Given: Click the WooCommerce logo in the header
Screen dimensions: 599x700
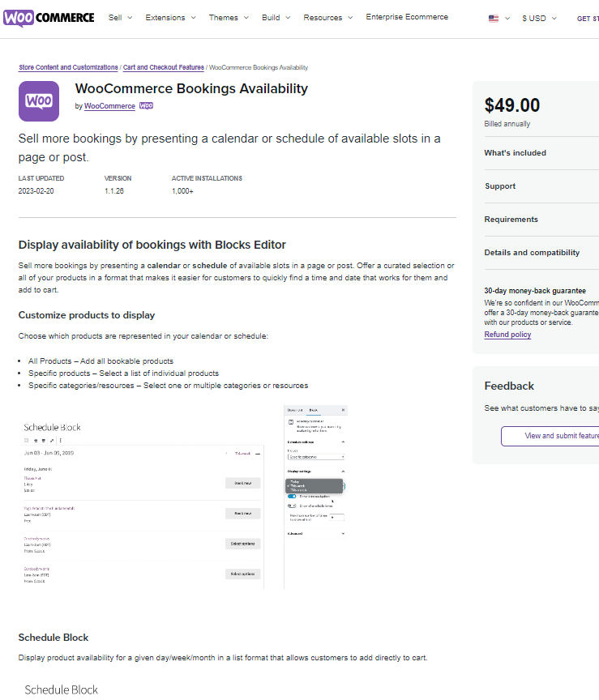Looking at the screenshot, I should tap(49, 16).
